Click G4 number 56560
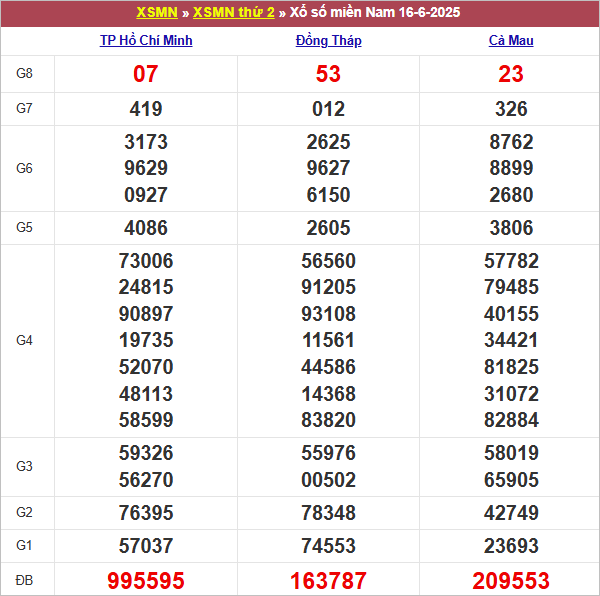 coord(328,261)
